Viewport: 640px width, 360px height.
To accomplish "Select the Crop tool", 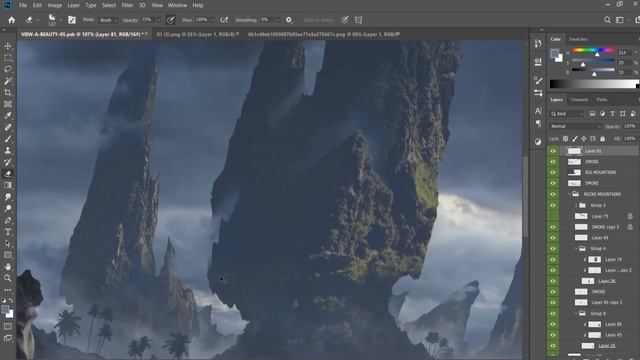I will [x=8, y=93].
